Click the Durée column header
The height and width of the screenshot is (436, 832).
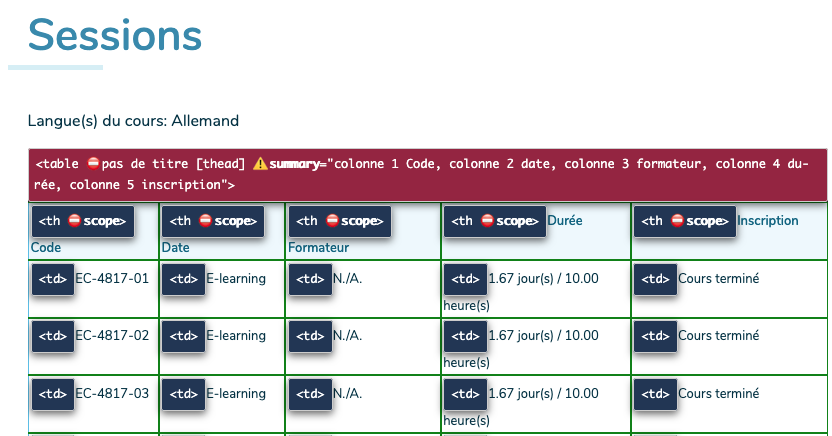[x=565, y=221]
